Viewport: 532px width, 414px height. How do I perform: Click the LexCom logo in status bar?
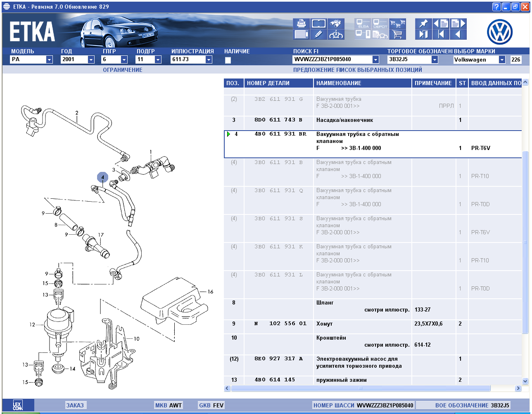[18, 405]
